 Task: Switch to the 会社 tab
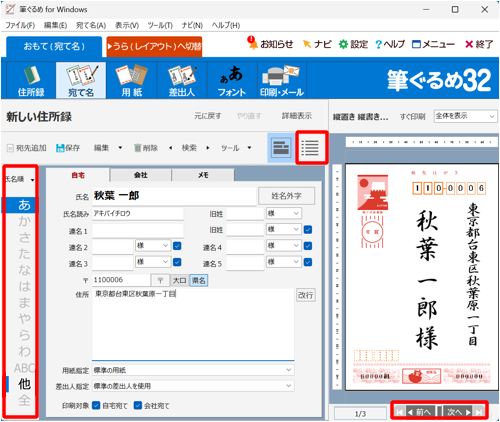pos(141,175)
